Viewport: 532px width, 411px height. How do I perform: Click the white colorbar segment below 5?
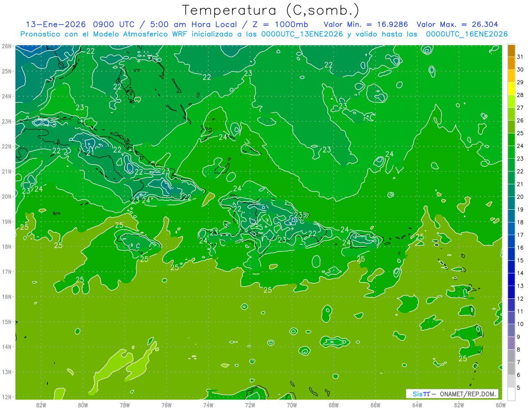511,394
